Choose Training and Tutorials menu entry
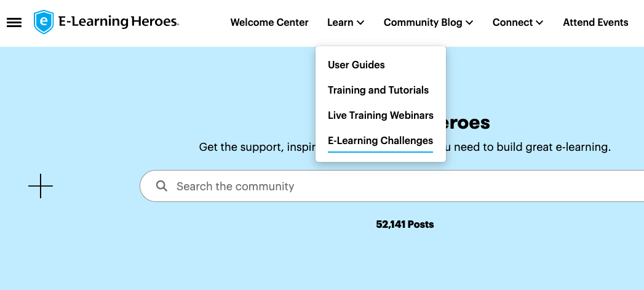This screenshot has height=290, width=644. coord(378,90)
